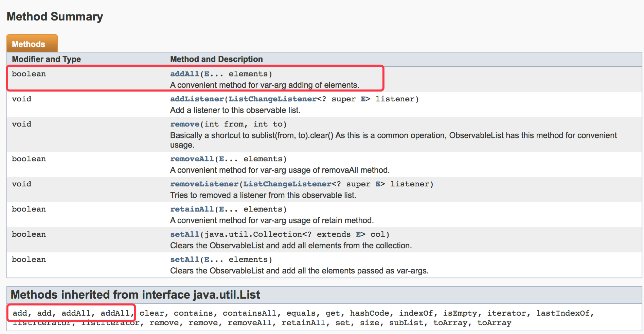Viewport: 644px width, 334px height.
Task: Click 'Clears the ObservableList and add all elements from the collection.'
Action: pyautogui.click(x=291, y=246)
